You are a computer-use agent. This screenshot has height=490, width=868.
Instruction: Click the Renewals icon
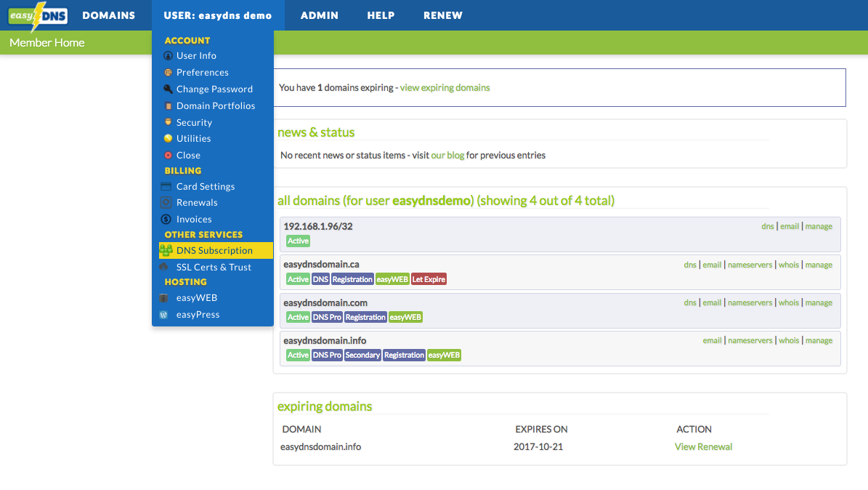coord(166,202)
